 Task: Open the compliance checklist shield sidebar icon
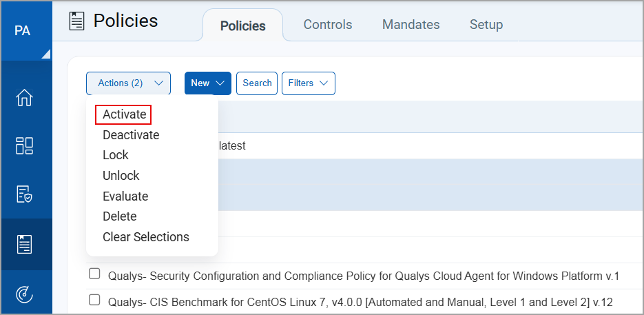pos(24,194)
